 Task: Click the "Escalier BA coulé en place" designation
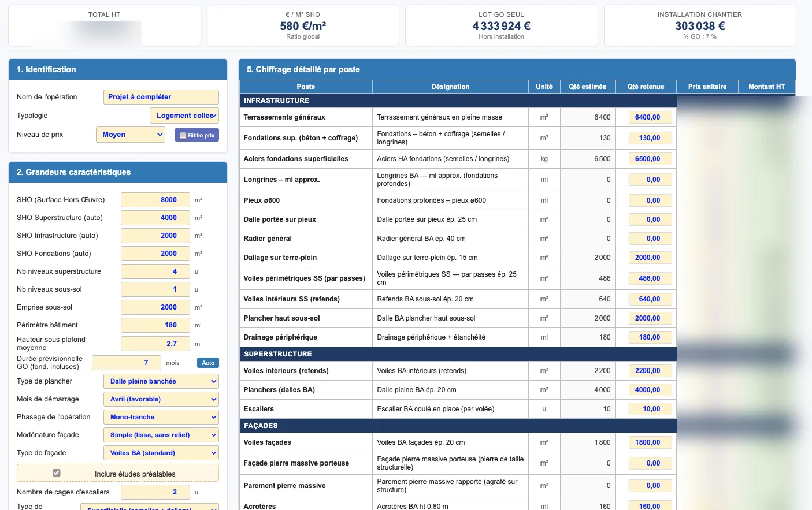point(436,409)
